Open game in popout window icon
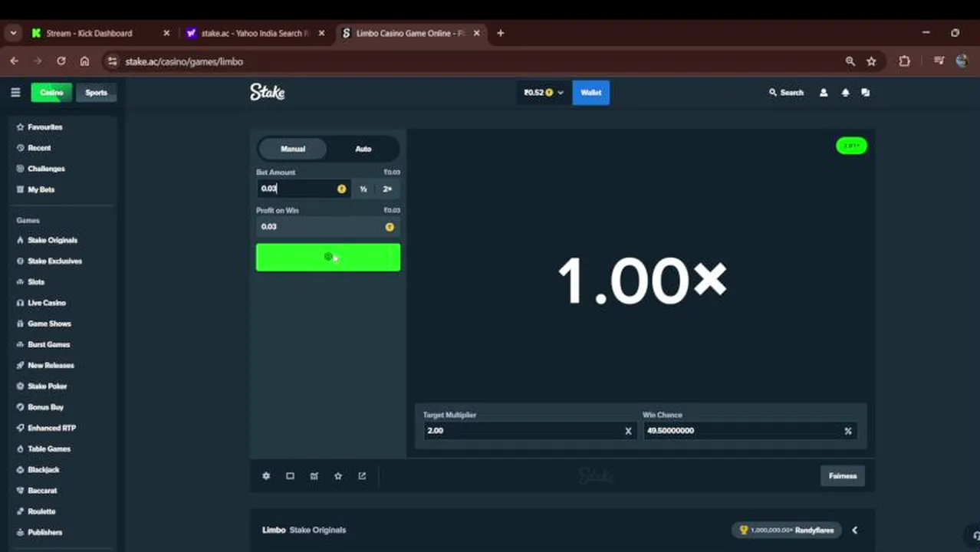The image size is (980, 552). [362, 476]
